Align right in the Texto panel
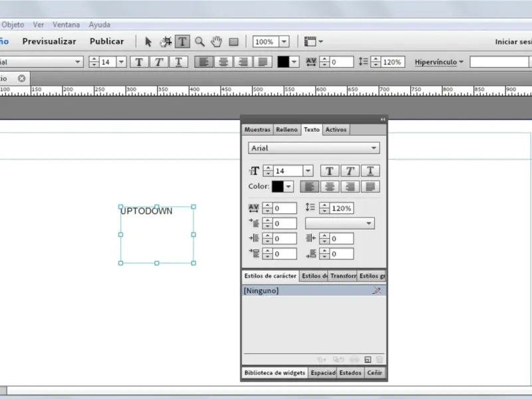 pyautogui.click(x=350, y=186)
